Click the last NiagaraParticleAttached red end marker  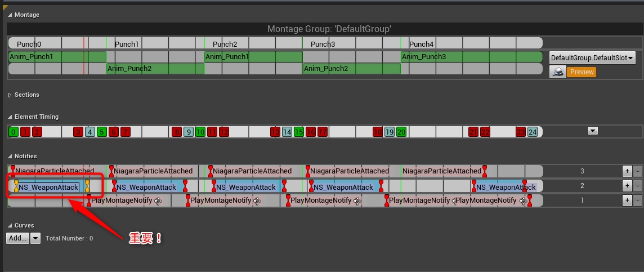pos(485,171)
